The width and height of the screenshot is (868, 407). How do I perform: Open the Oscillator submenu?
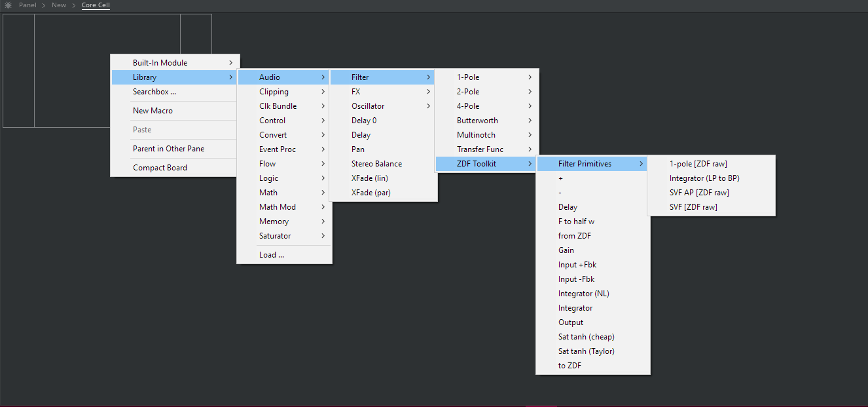[383, 106]
